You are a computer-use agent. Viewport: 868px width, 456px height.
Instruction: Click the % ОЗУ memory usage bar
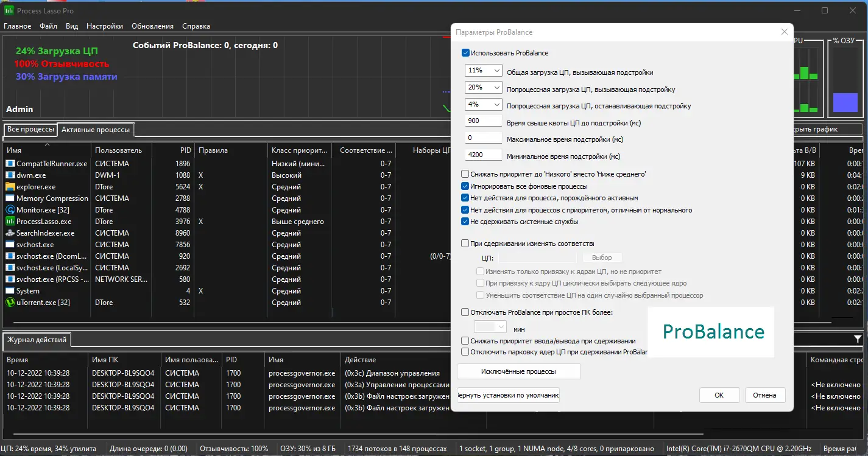click(x=845, y=102)
